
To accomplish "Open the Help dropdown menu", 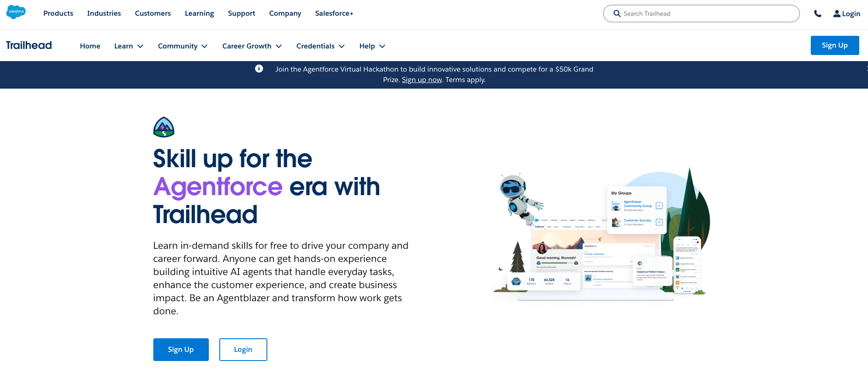I will tap(372, 46).
